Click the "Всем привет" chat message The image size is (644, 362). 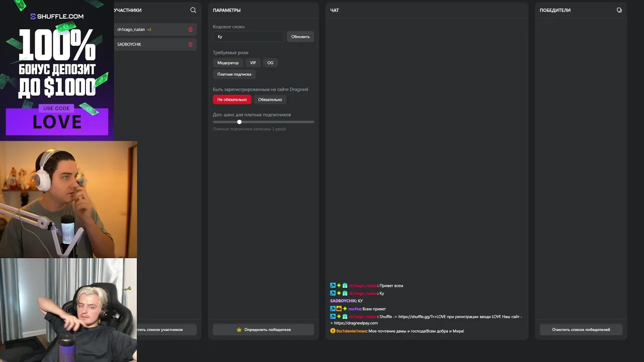374,309
